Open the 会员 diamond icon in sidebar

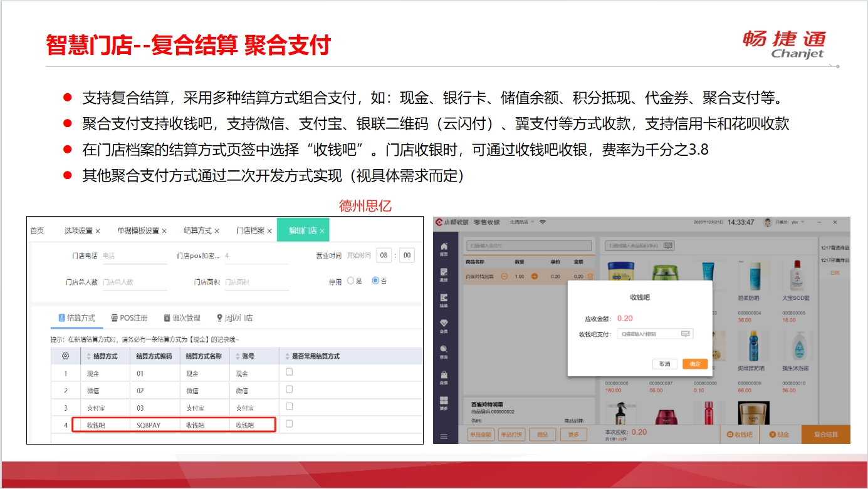pos(444,325)
